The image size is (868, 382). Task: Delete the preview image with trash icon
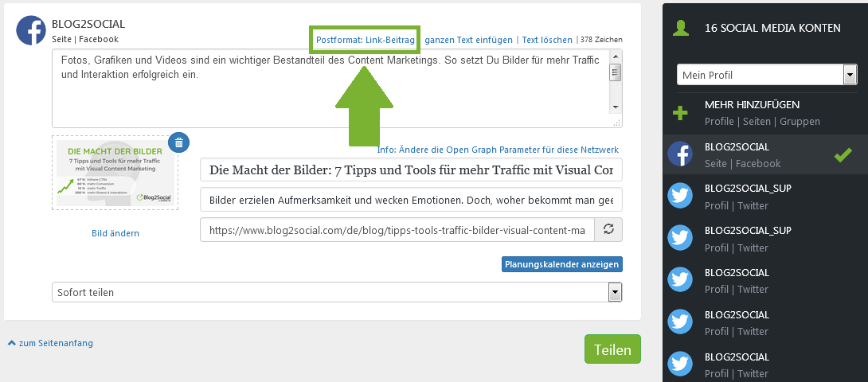tap(179, 142)
